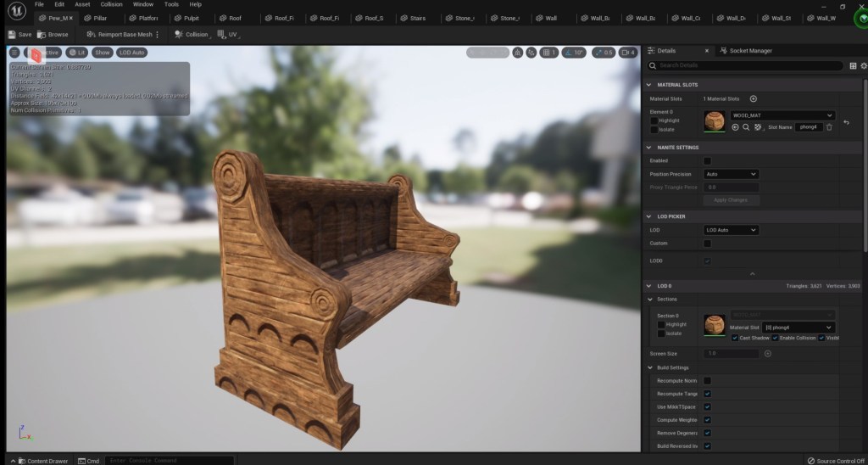Open the Details panel settings gear

click(863, 65)
